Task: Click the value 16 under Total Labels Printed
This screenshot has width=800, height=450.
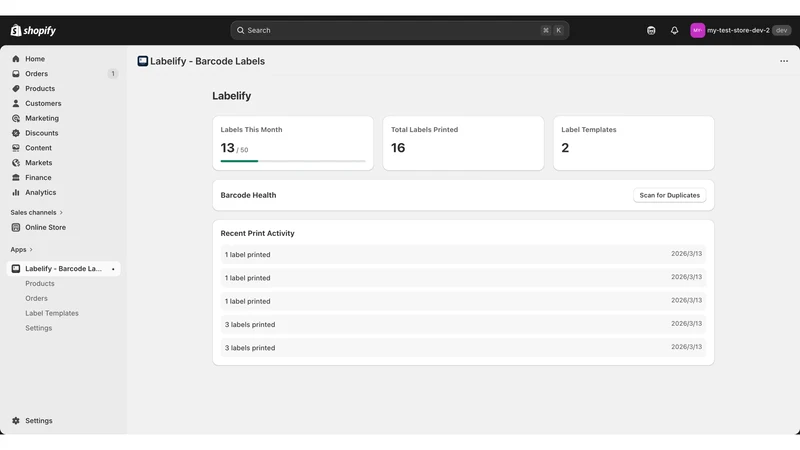Action: coord(398,148)
